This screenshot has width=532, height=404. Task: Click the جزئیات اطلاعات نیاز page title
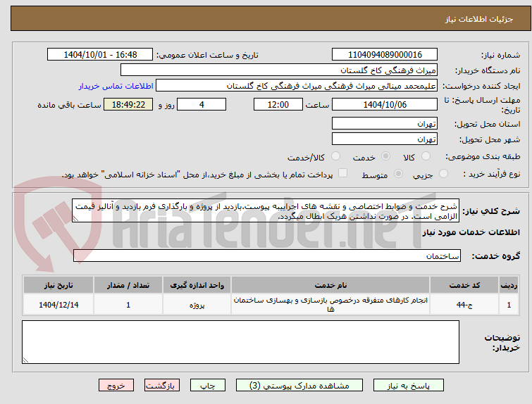[479, 19]
